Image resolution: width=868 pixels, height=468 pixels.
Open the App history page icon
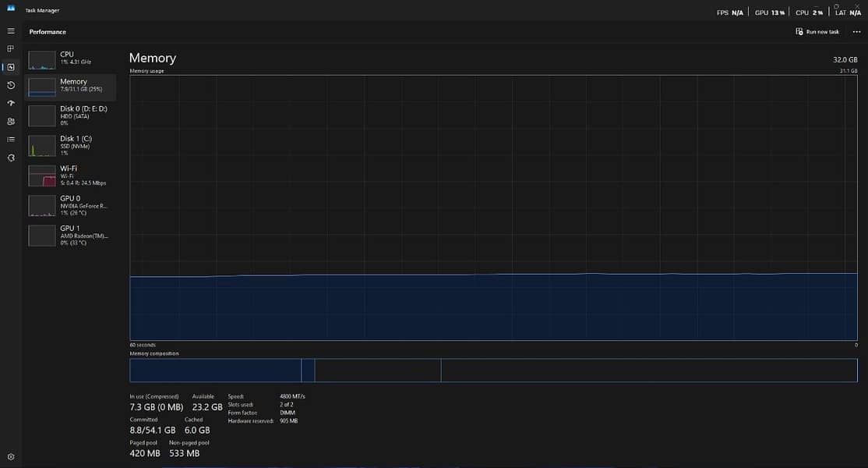coord(11,85)
